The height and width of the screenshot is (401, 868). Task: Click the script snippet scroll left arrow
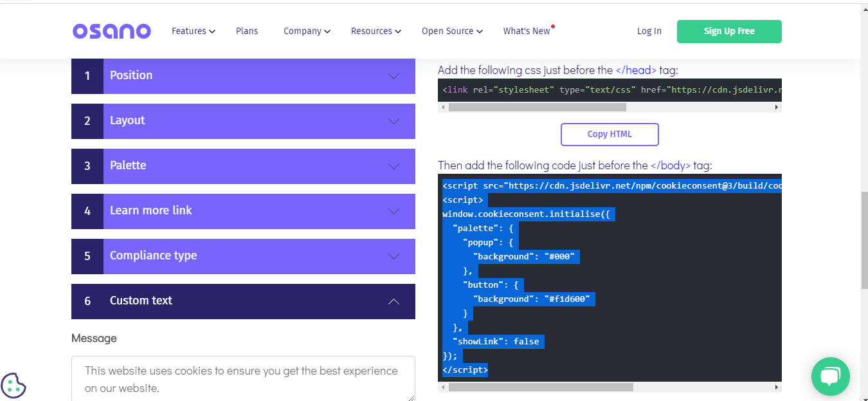click(x=443, y=387)
